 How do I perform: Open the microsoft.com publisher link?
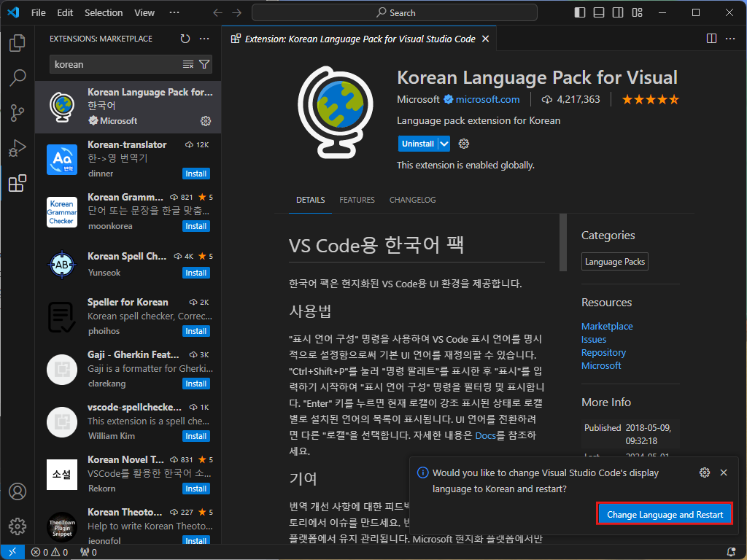pyautogui.click(x=487, y=99)
